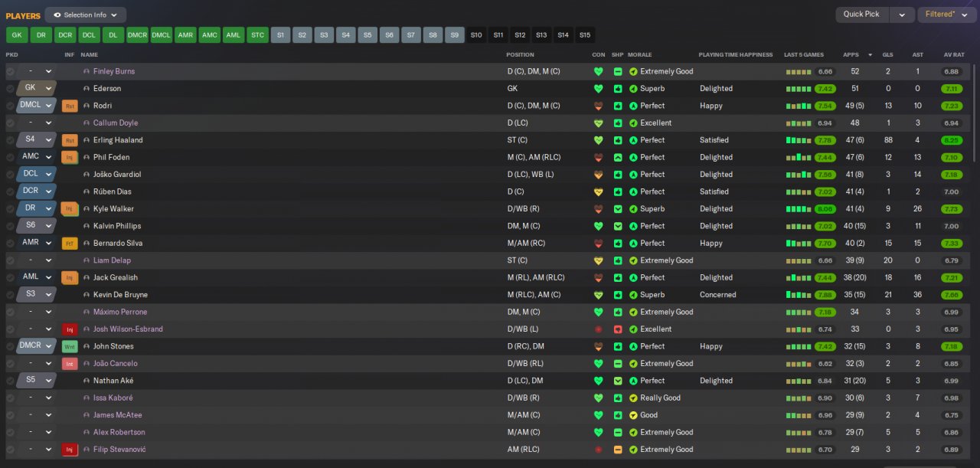Open the Filtered dropdown
Screen dimensions: 980x468
(947, 15)
